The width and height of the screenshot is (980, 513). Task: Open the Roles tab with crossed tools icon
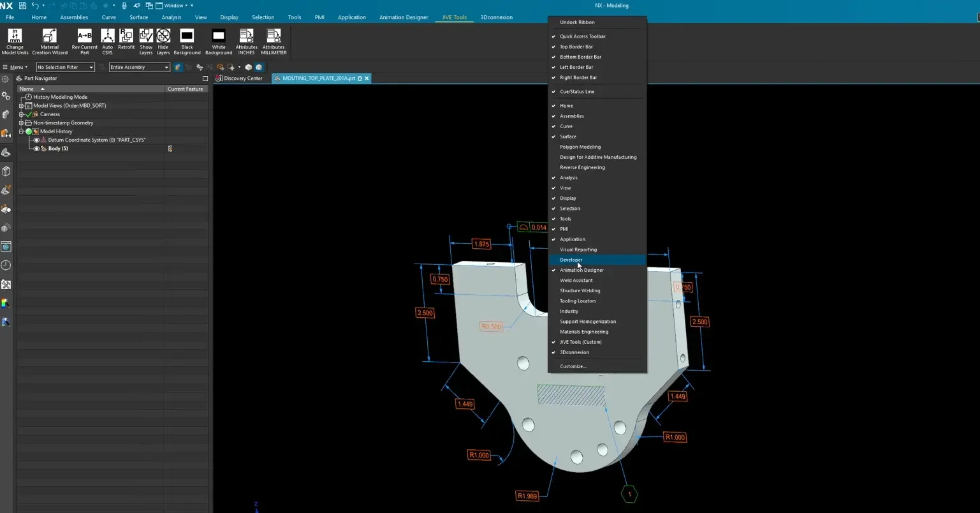(6, 284)
